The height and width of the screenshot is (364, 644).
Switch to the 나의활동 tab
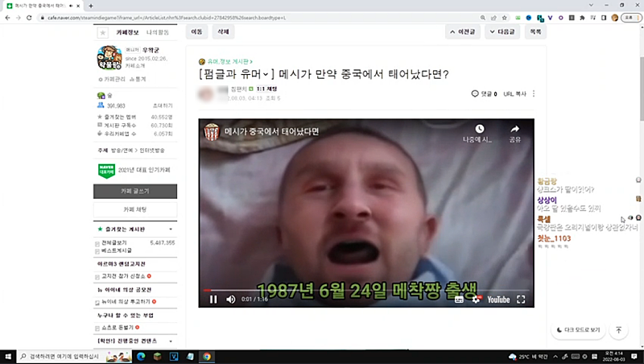click(158, 32)
